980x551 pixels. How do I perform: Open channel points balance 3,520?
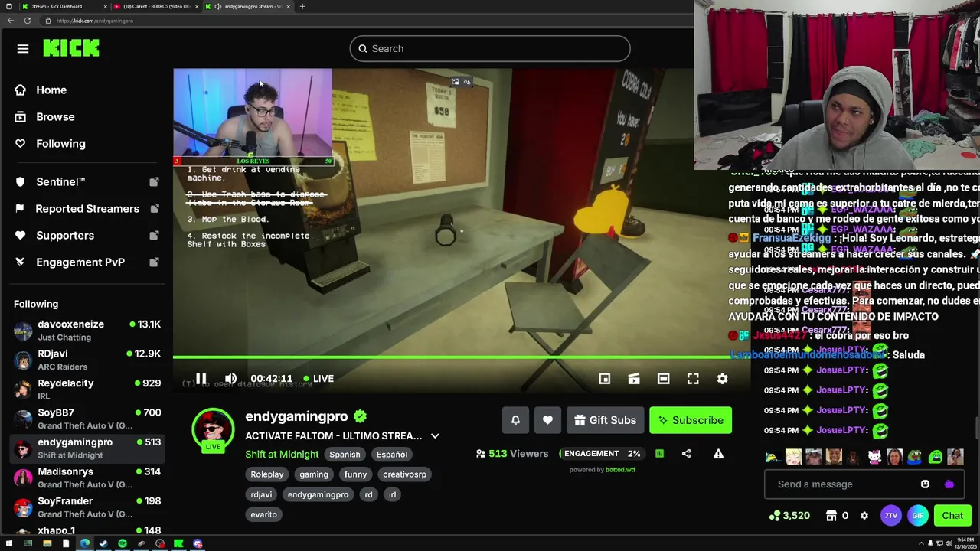coord(790,516)
